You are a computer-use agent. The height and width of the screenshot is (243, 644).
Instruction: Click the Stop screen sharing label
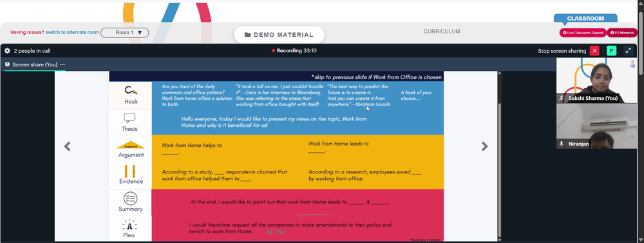[x=562, y=51]
